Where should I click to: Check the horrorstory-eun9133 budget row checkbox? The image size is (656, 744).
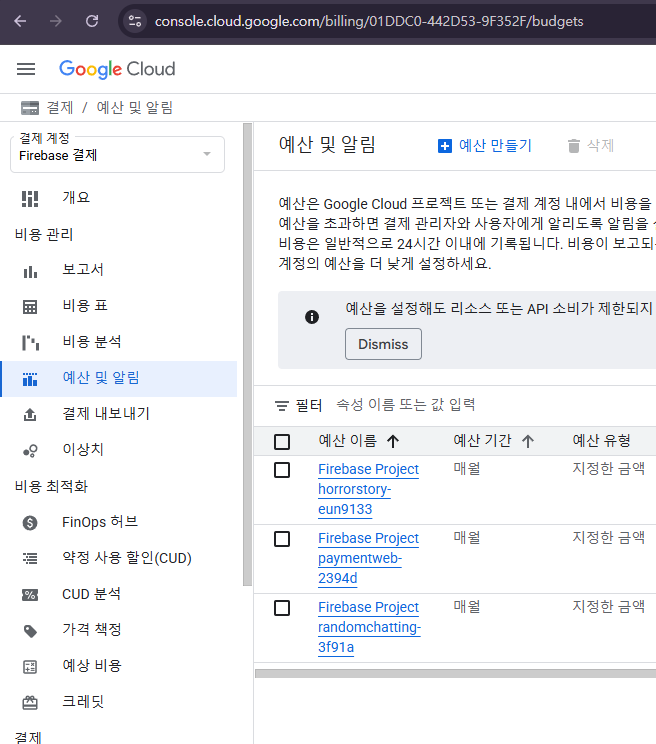282,470
